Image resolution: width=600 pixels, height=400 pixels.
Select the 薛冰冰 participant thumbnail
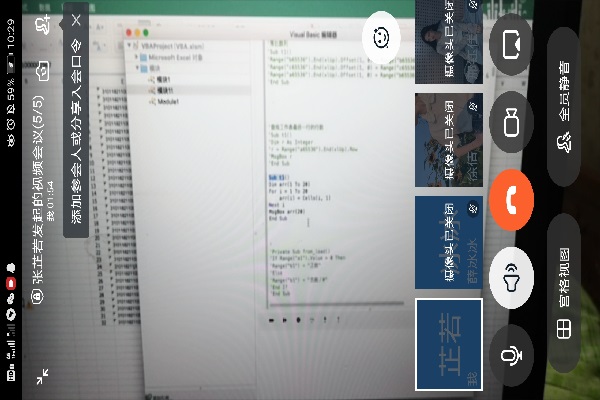[x=449, y=242]
